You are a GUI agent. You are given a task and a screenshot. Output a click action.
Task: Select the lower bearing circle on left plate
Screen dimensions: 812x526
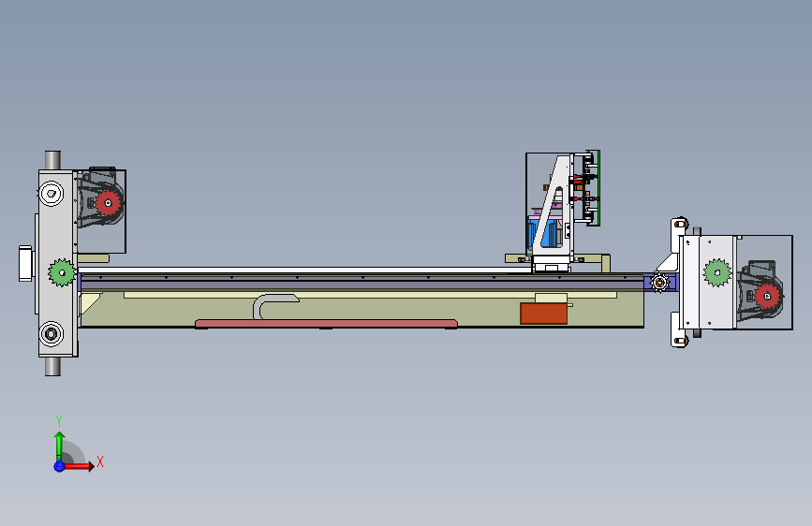coord(52,334)
